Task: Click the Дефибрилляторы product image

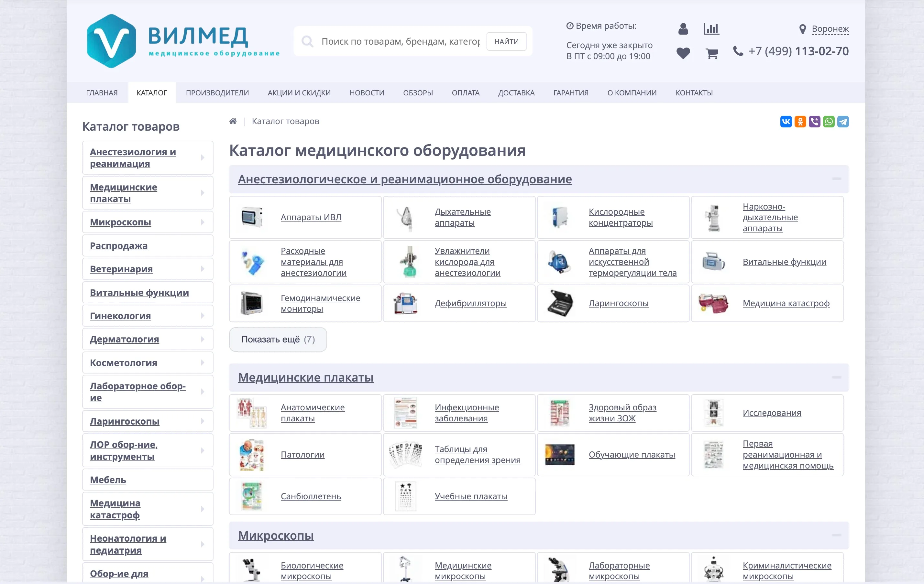Action: pyautogui.click(x=405, y=303)
